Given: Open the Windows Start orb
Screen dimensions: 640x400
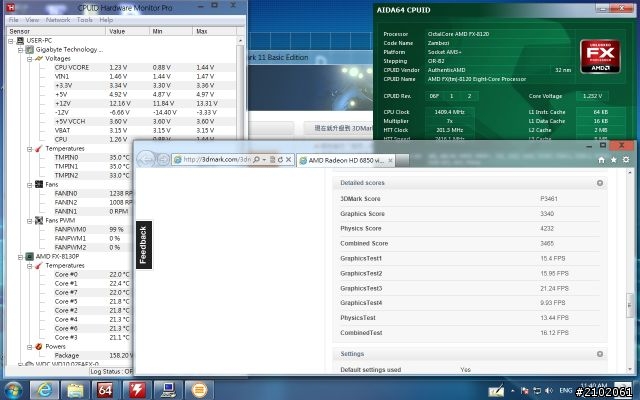Looking at the screenshot, I should [13, 390].
